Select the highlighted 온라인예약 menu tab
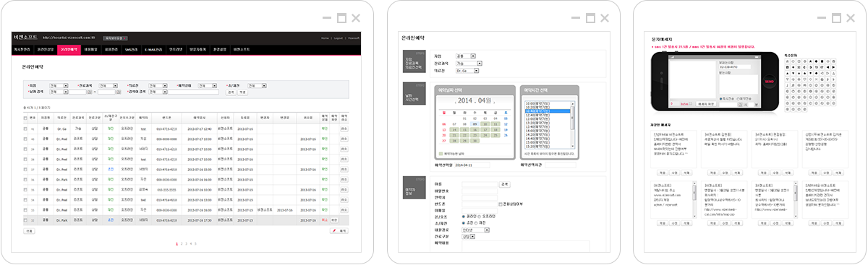Image resolution: width=868 pixels, height=265 pixels. (x=69, y=49)
